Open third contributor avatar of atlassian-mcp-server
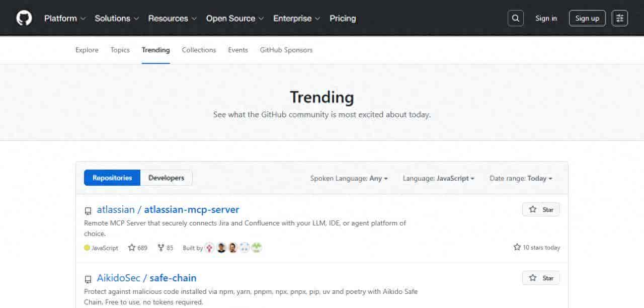Screen dimensions: 644x308 [x=233, y=248]
